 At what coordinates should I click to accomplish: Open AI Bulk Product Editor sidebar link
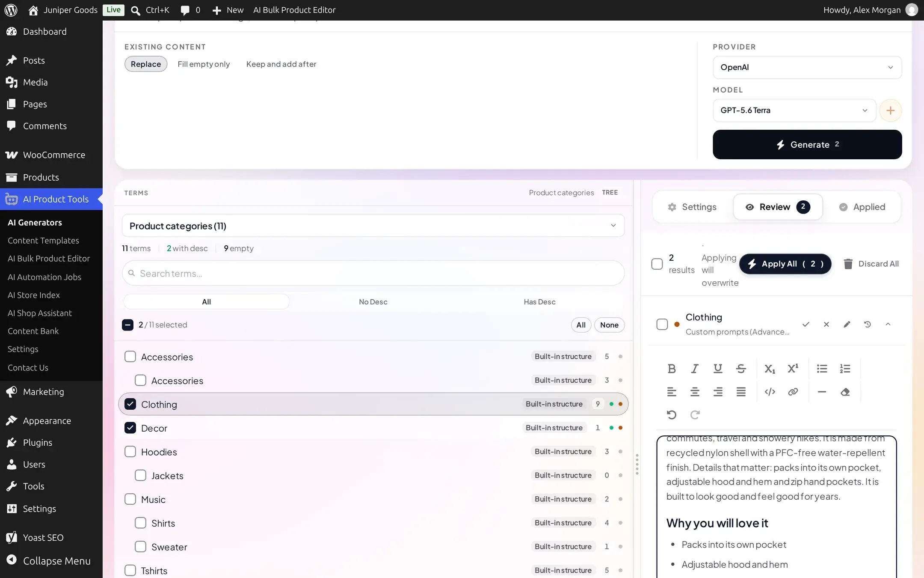click(49, 259)
